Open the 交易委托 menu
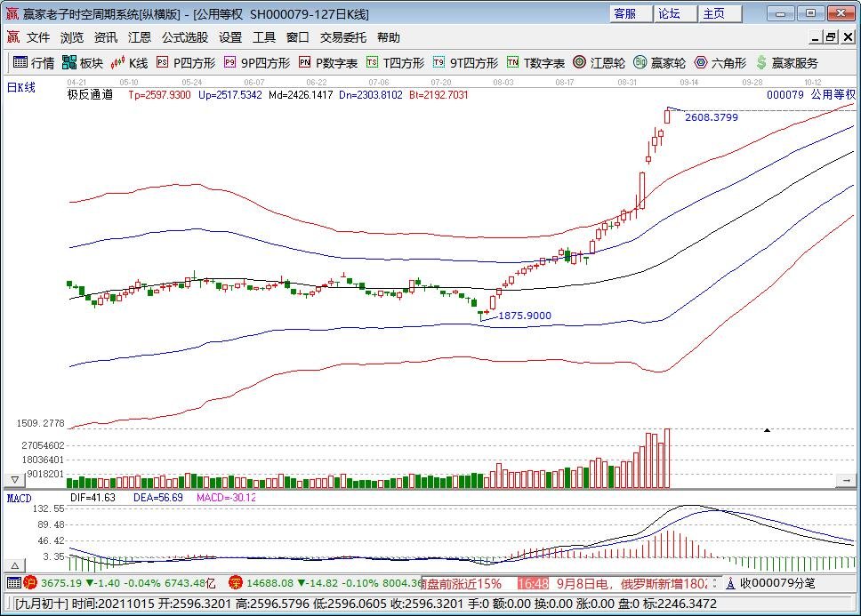 pyautogui.click(x=343, y=37)
